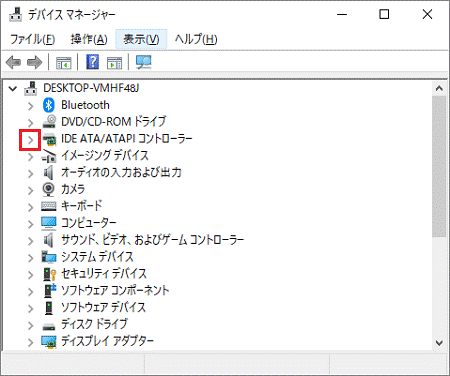This screenshot has height=376, width=450.
Task: Expand the セキュリティ デバイス category
Action: tap(31, 275)
